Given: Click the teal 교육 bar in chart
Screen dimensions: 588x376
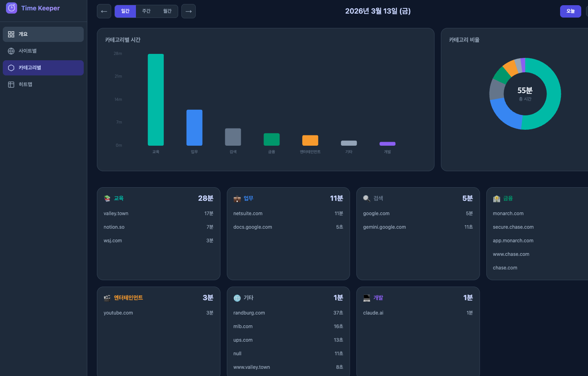Looking at the screenshot, I should (156, 100).
